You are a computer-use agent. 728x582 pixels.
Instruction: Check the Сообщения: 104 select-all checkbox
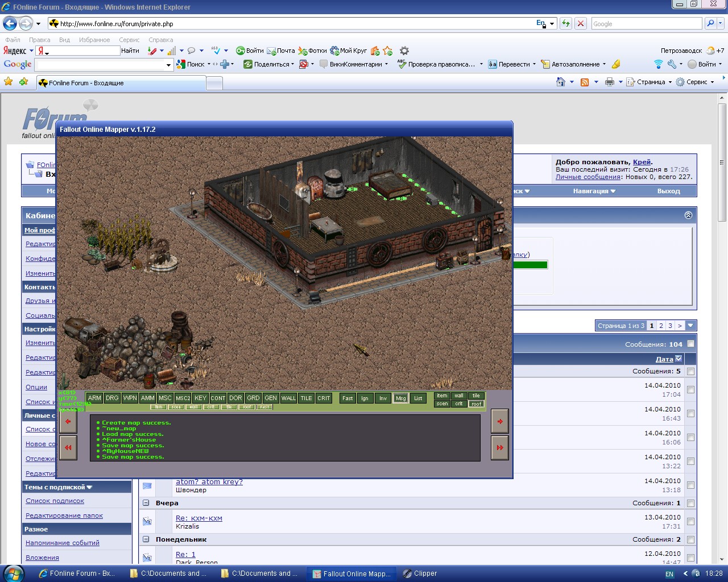point(690,344)
